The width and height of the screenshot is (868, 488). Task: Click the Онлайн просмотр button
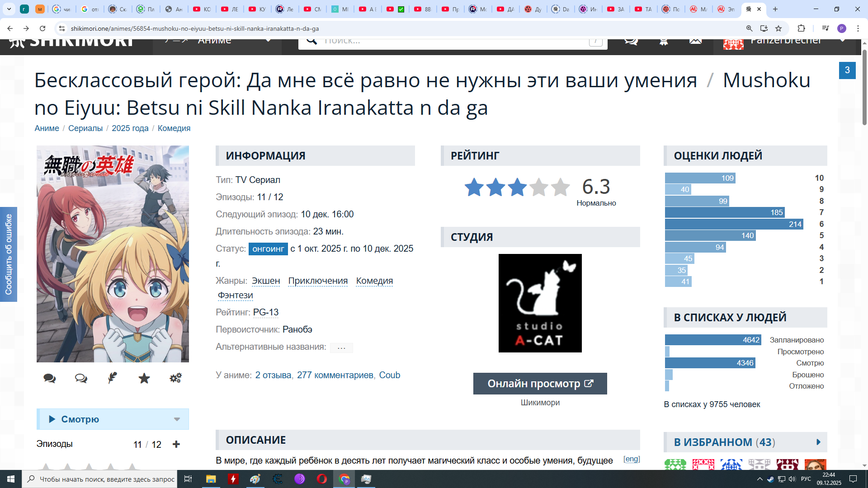(540, 384)
